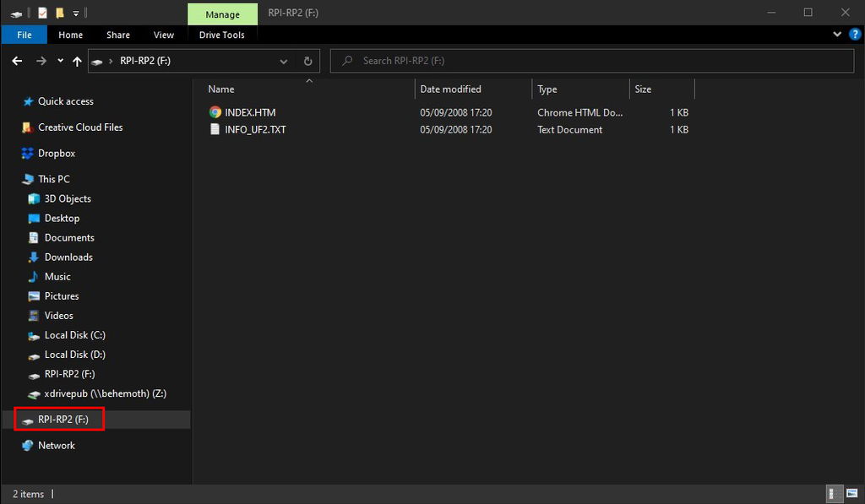Select the INDEX.HTM Chrome file
Screen dimensions: 865x504
pos(250,112)
